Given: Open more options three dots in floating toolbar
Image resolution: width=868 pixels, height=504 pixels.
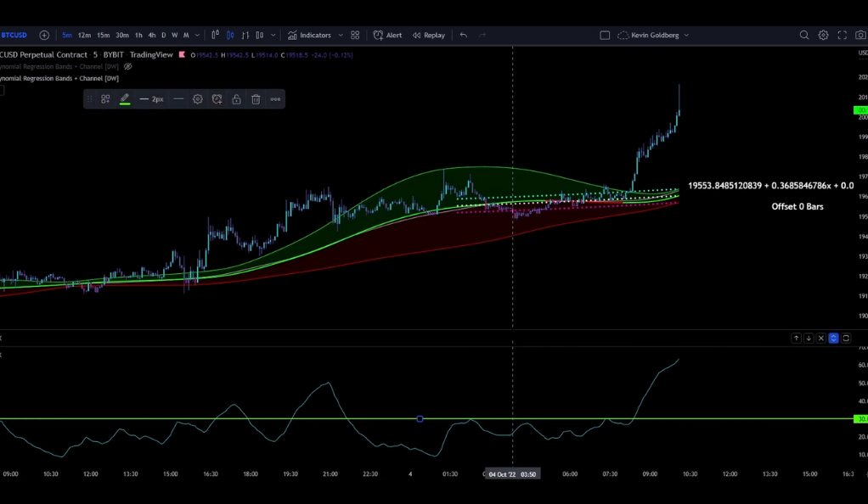Looking at the screenshot, I should click(275, 99).
